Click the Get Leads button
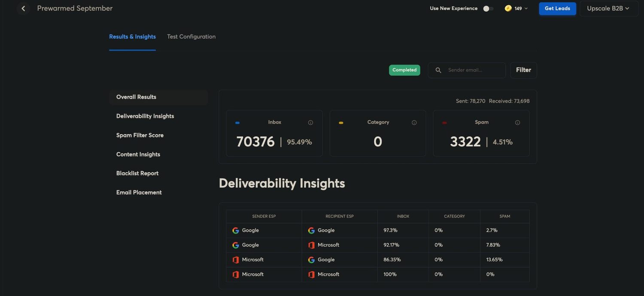 click(x=557, y=9)
